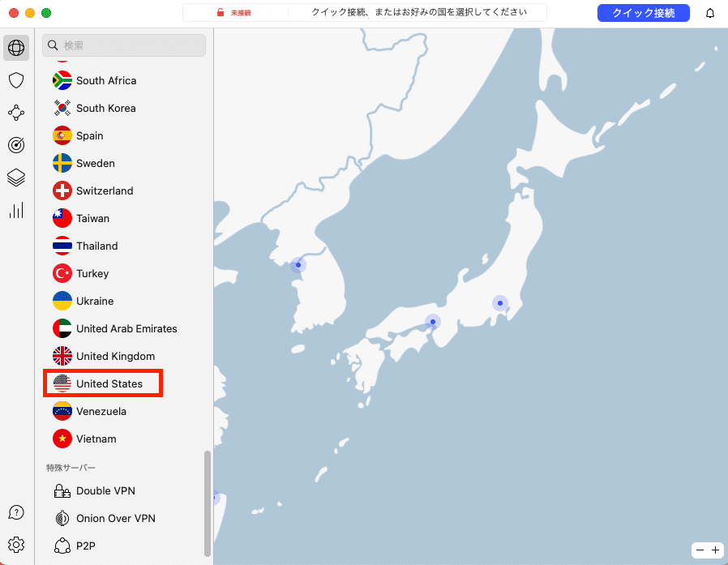Select Vietnam text in country list

96,439
